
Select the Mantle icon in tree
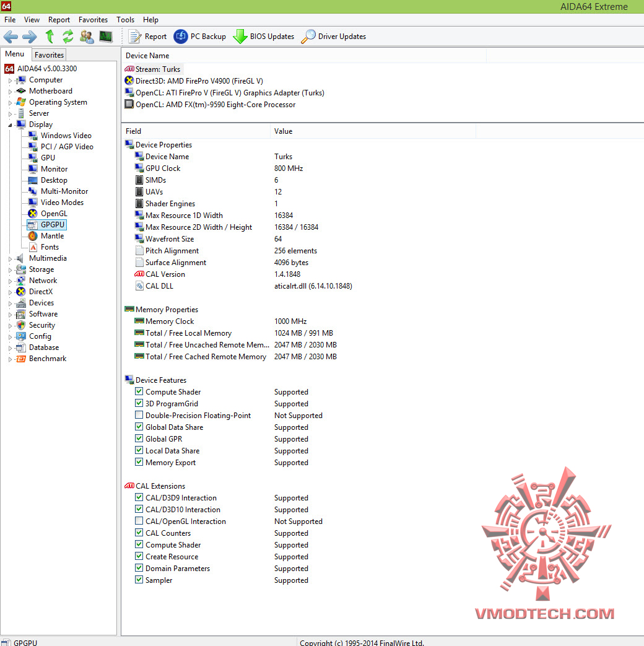33,235
